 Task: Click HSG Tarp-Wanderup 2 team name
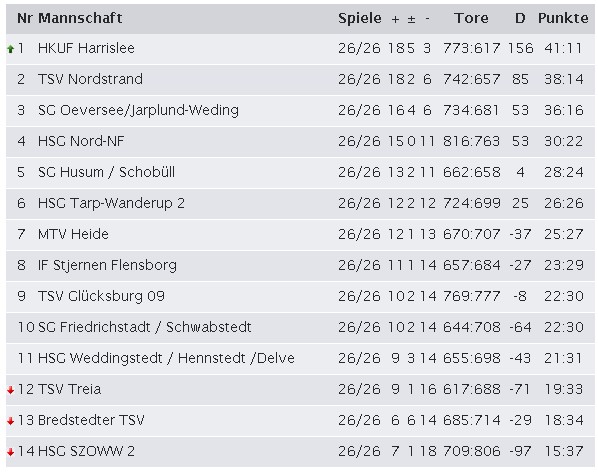pos(111,203)
